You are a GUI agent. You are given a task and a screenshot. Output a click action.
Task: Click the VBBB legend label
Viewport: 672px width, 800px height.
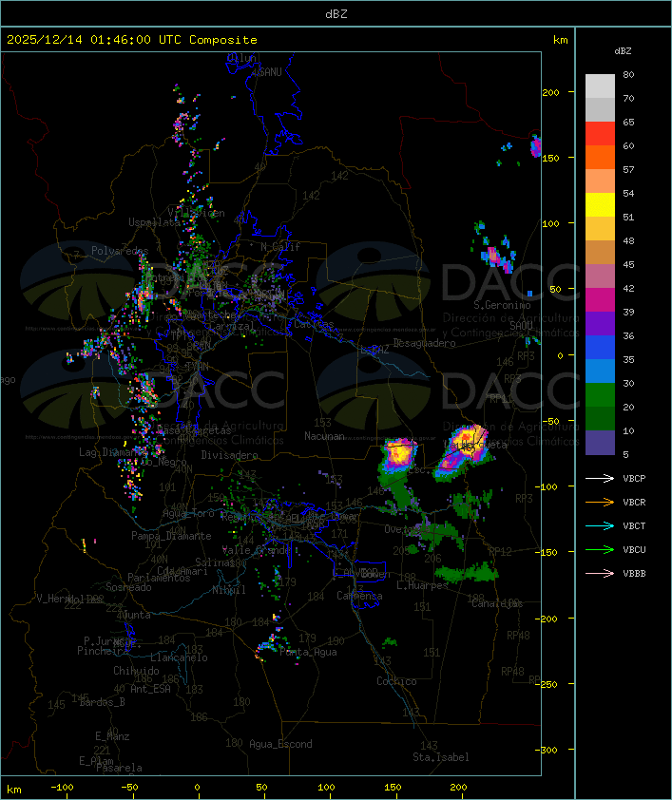click(634, 573)
